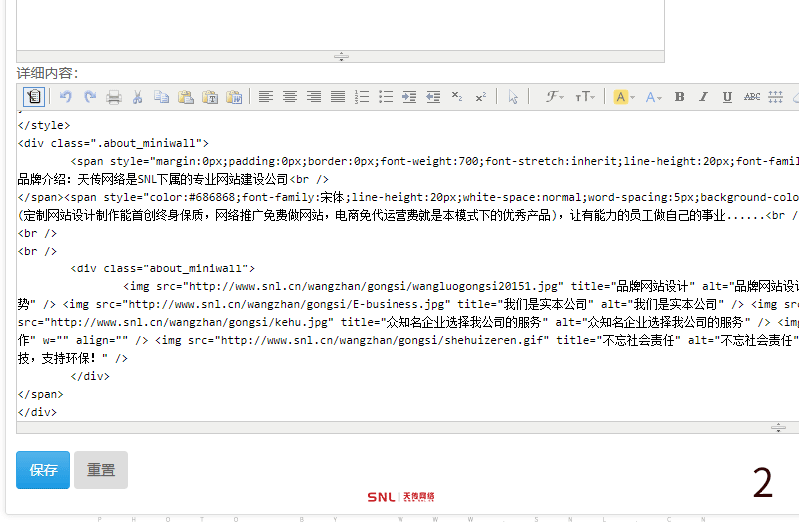Click the indented </div> closing tag

(90, 376)
